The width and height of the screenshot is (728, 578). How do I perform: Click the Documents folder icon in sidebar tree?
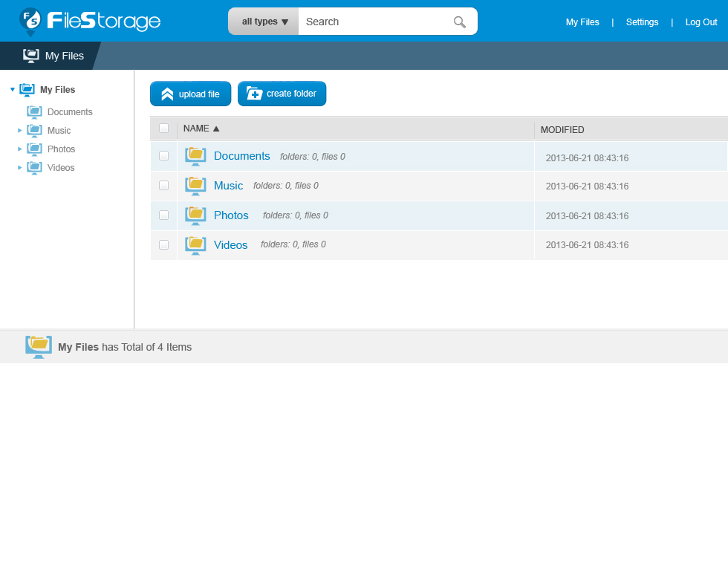pyautogui.click(x=34, y=112)
